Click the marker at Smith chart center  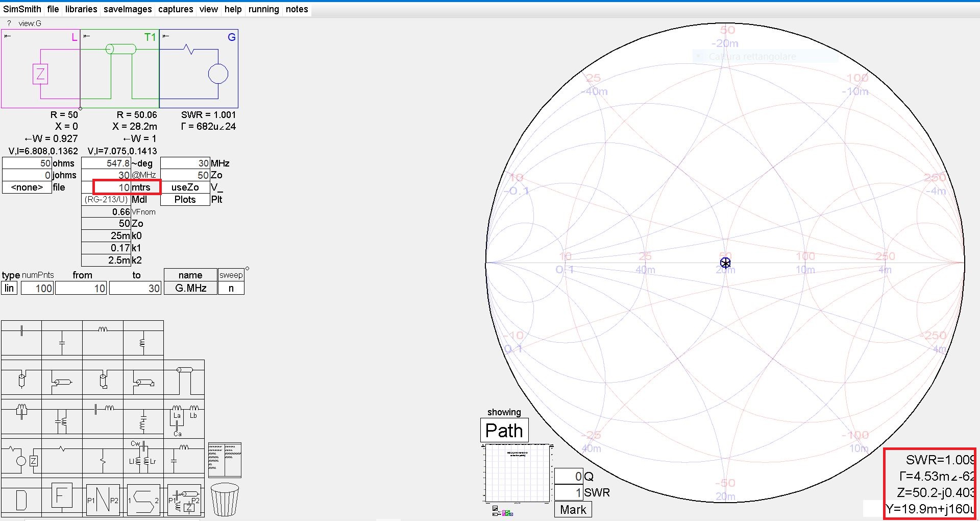pos(725,263)
